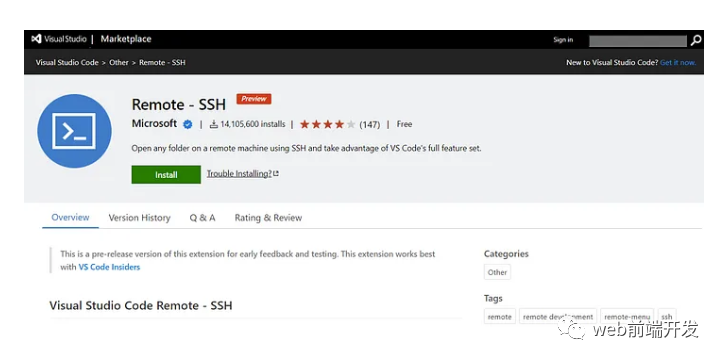Click the installs download icon
Viewport: 722px width, 361px height.
tap(214, 124)
